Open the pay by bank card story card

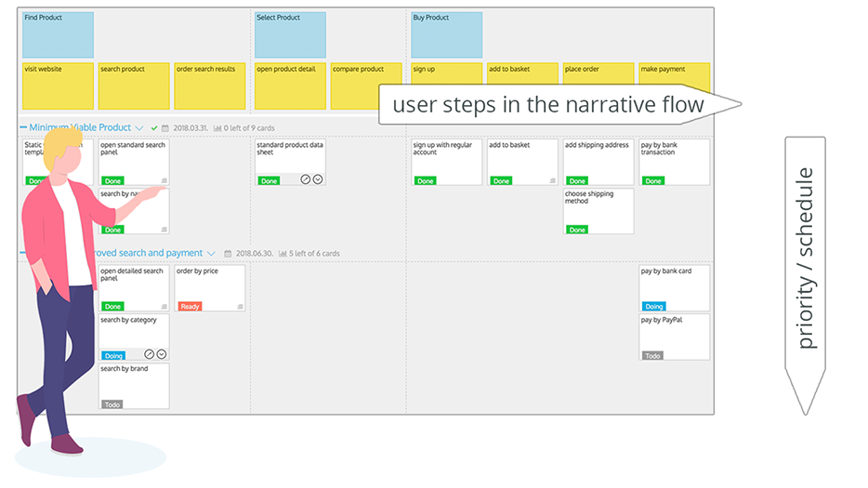click(x=675, y=288)
